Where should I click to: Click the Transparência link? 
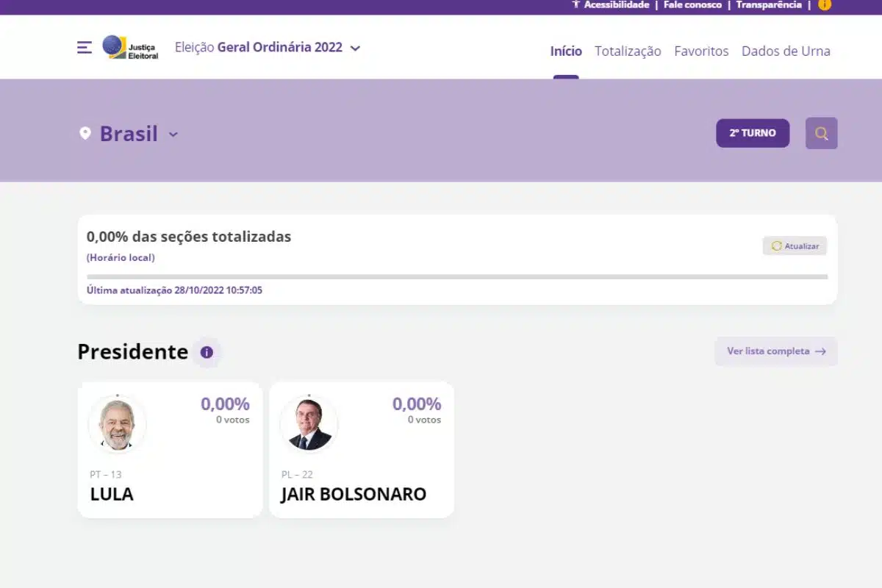point(768,4)
